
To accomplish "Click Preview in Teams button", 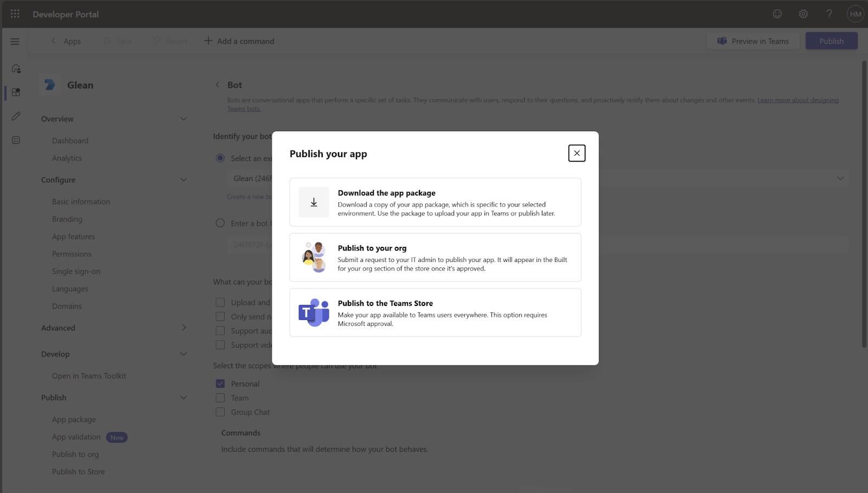I will tap(753, 41).
